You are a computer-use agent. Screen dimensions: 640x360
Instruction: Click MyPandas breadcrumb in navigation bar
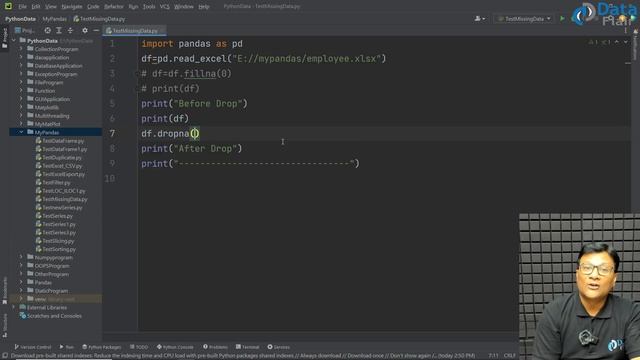(54, 19)
